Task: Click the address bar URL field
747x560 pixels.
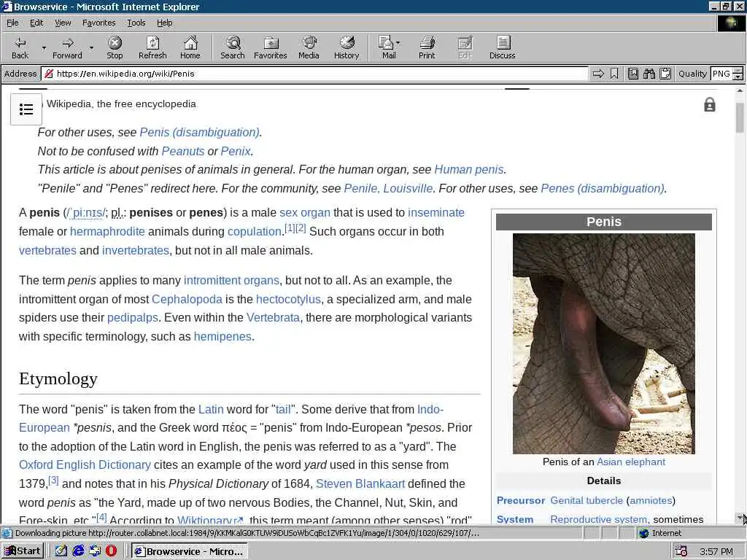Action: click(x=314, y=74)
